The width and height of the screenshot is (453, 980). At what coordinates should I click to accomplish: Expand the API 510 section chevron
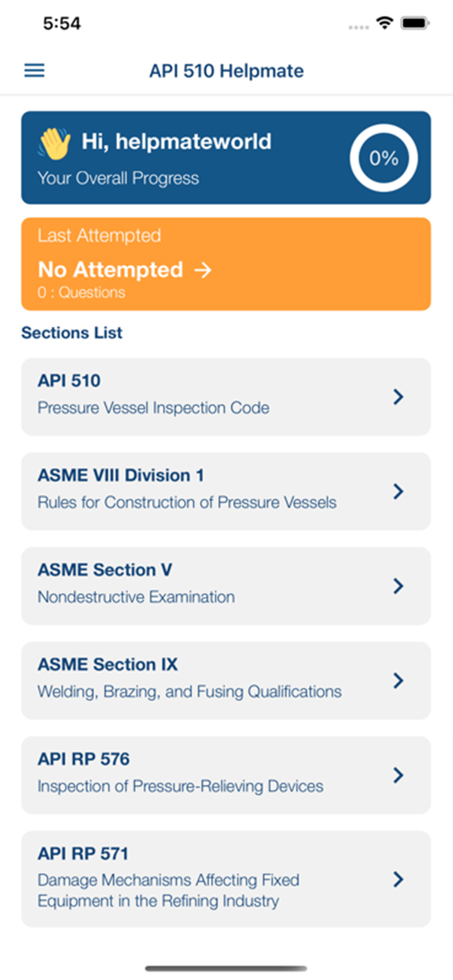tap(398, 396)
